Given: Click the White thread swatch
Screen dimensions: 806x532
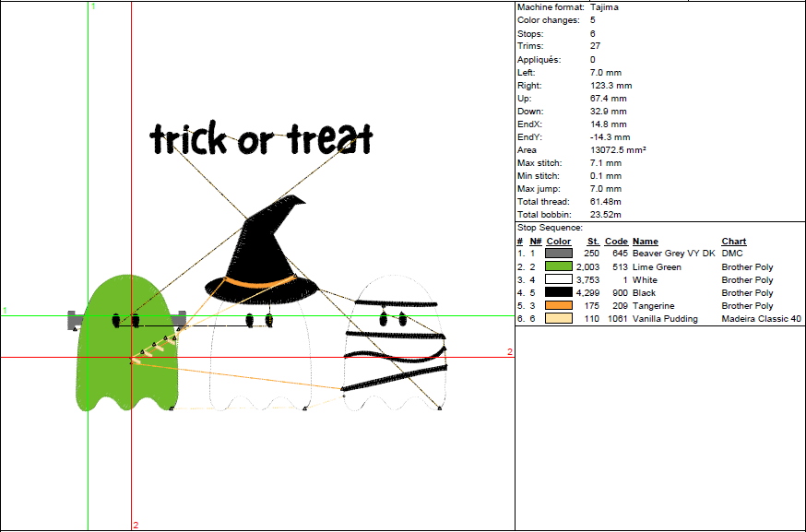Looking at the screenshot, I should [559, 280].
